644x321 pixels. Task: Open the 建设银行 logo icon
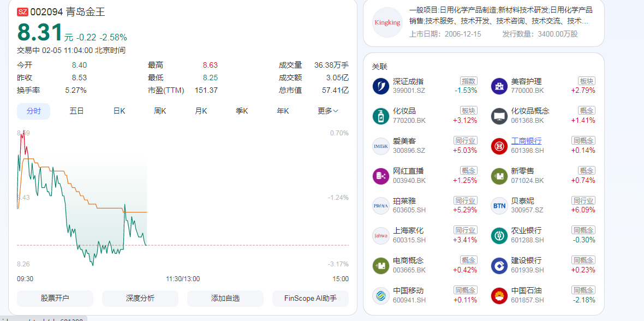tap(499, 266)
